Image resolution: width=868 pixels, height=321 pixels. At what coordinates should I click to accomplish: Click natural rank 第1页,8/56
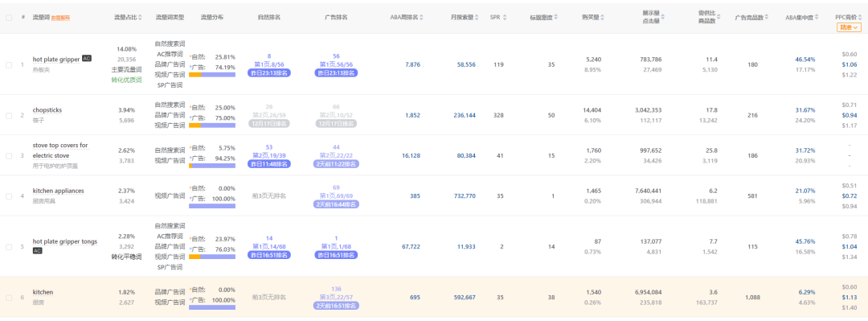click(x=269, y=64)
